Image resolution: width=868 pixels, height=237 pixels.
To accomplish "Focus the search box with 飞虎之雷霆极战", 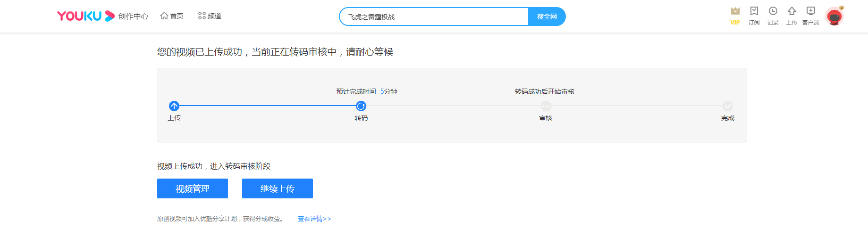I will point(434,16).
